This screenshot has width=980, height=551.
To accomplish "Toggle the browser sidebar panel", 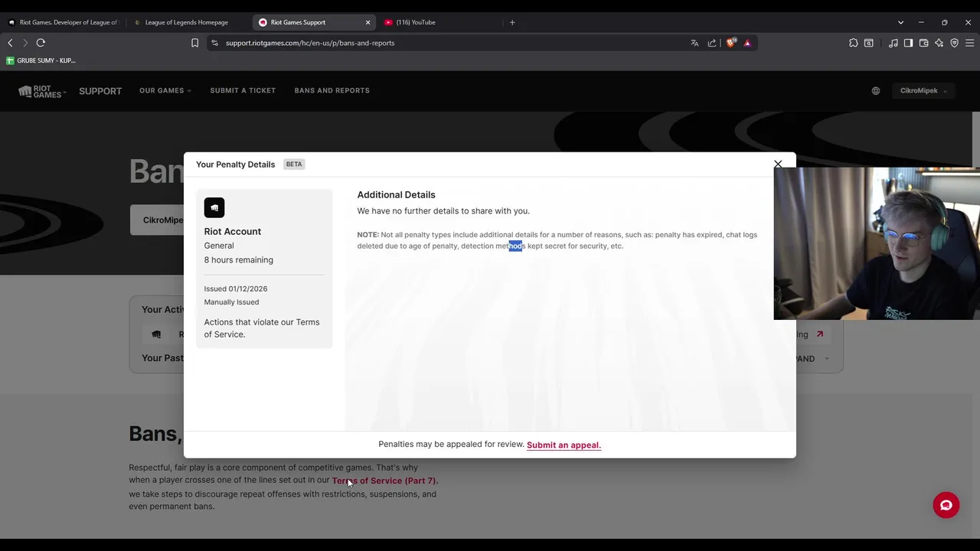I will point(908,43).
